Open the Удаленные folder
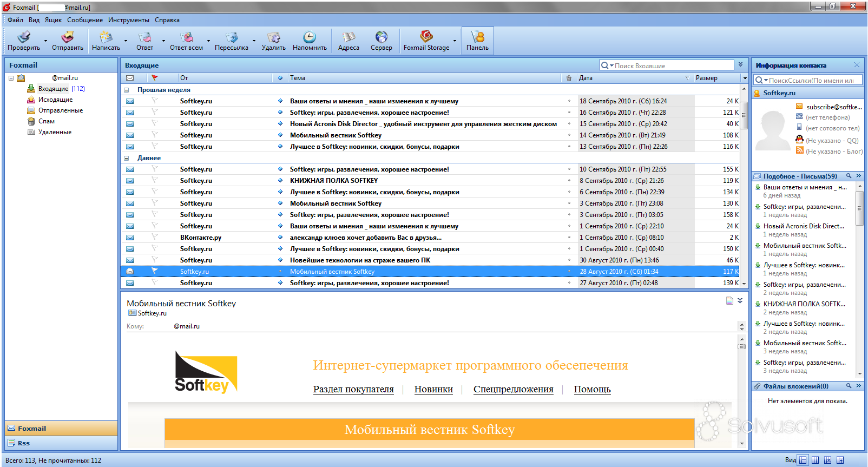 click(x=55, y=132)
